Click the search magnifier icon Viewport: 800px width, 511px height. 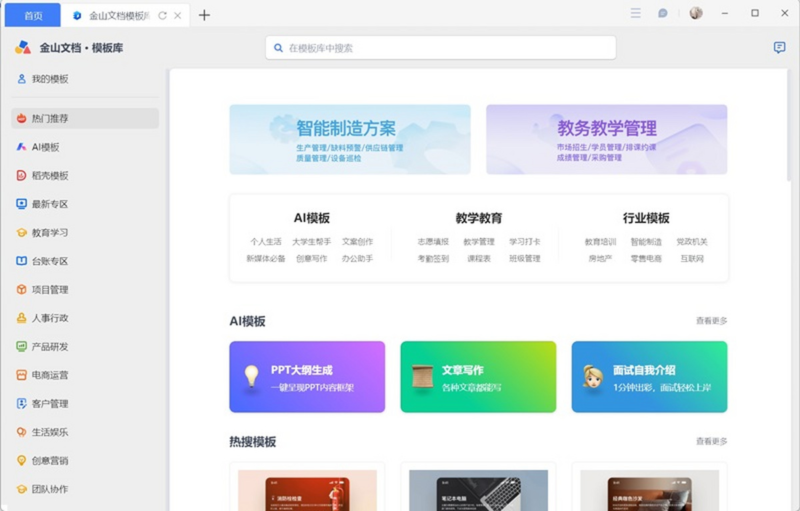coord(278,48)
